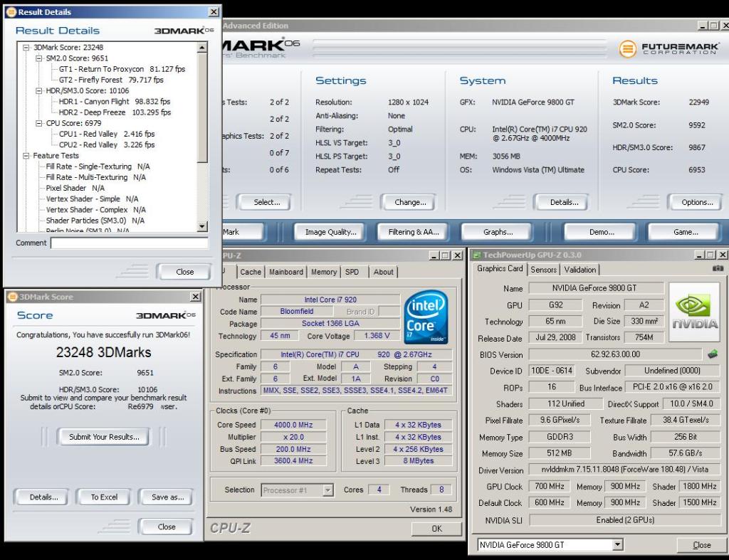The image size is (729, 560).
Task: Click the Game button
Action: pyautogui.click(x=686, y=232)
